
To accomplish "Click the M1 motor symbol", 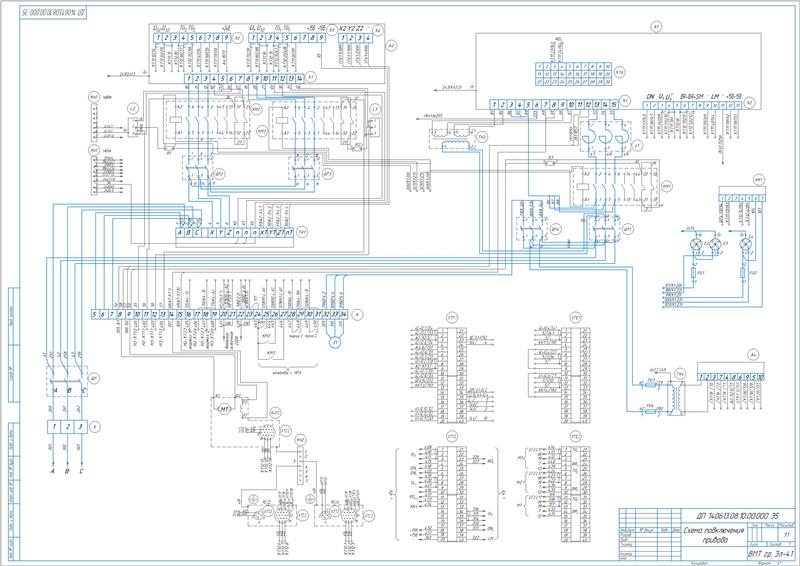I will (x=222, y=407).
